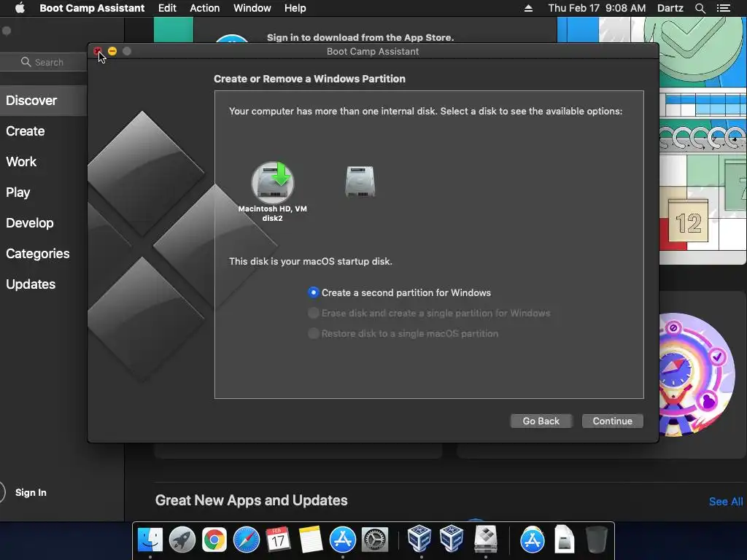Click the eject icon in the menu bar
Image resolution: width=747 pixels, height=560 pixels.
click(528, 8)
